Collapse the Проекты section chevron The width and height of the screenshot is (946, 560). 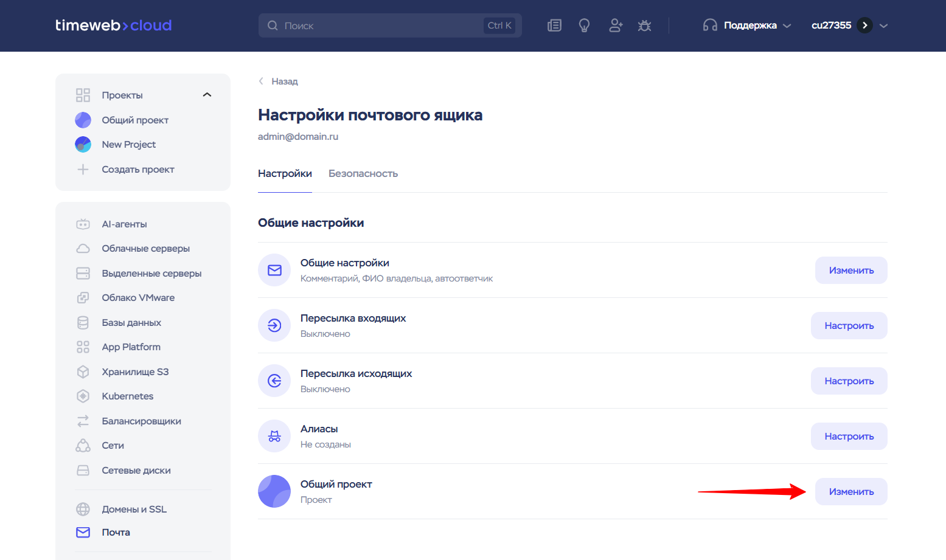coord(207,95)
